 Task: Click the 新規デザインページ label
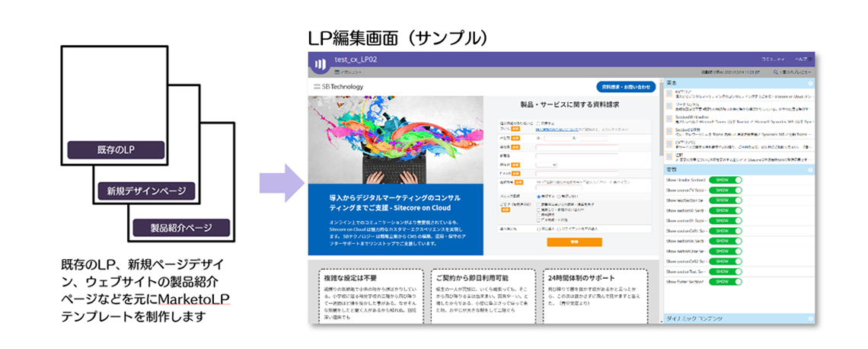(147, 191)
